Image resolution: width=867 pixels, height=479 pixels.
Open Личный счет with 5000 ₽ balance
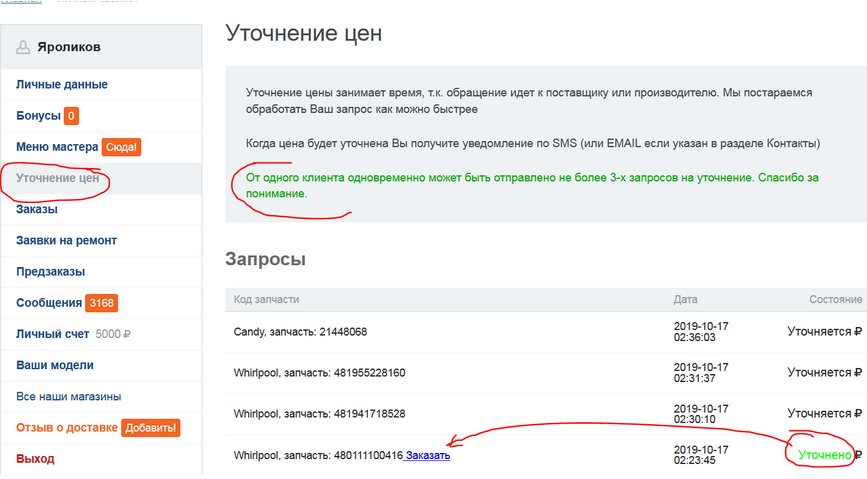[x=52, y=334]
